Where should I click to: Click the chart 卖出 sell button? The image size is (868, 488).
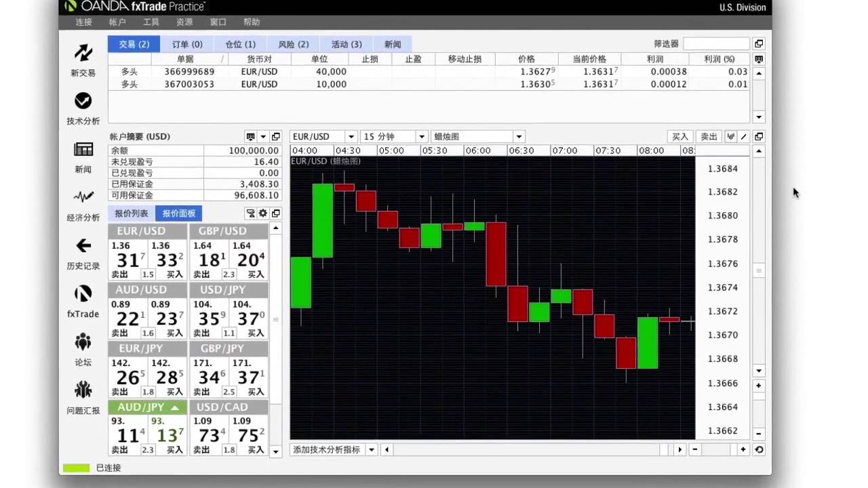(709, 137)
